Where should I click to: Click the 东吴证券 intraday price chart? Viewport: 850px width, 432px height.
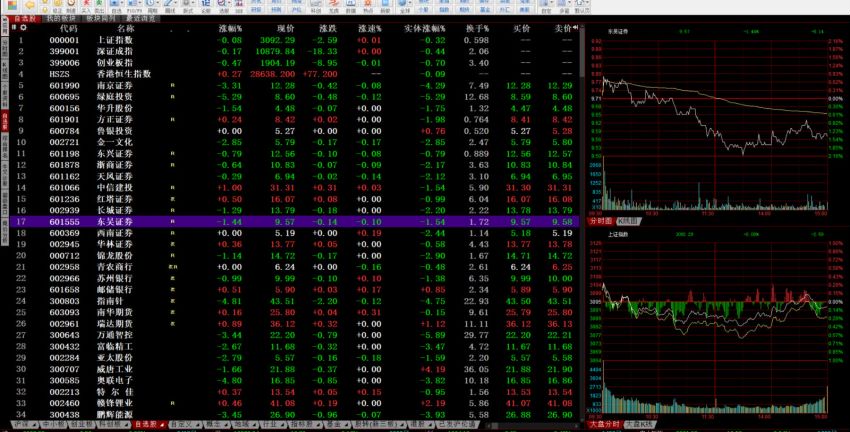pyautogui.click(x=715, y=99)
